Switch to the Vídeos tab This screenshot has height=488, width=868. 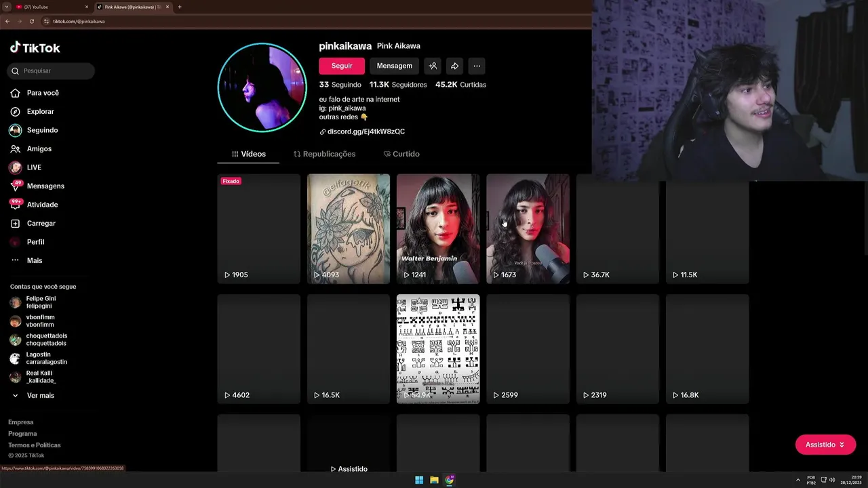coord(248,154)
